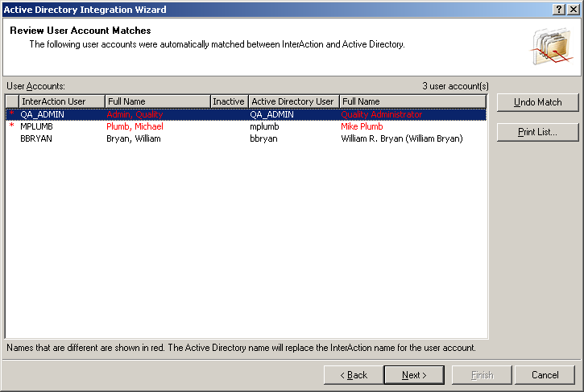Click the 'Mike Plumb' full name cell
Viewport: 584px width, 392px height.
362,126
